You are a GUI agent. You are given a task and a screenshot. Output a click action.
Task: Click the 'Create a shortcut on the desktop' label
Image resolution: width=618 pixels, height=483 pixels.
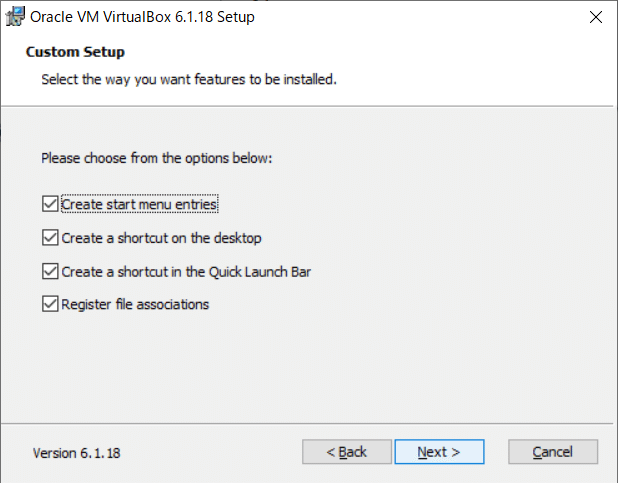click(x=161, y=238)
